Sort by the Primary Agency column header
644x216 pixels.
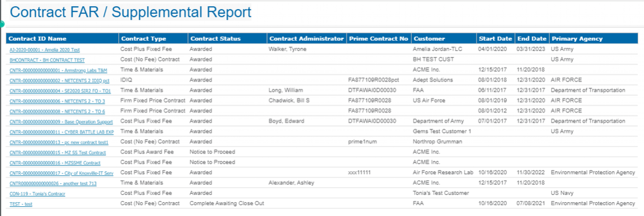point(576,38)
